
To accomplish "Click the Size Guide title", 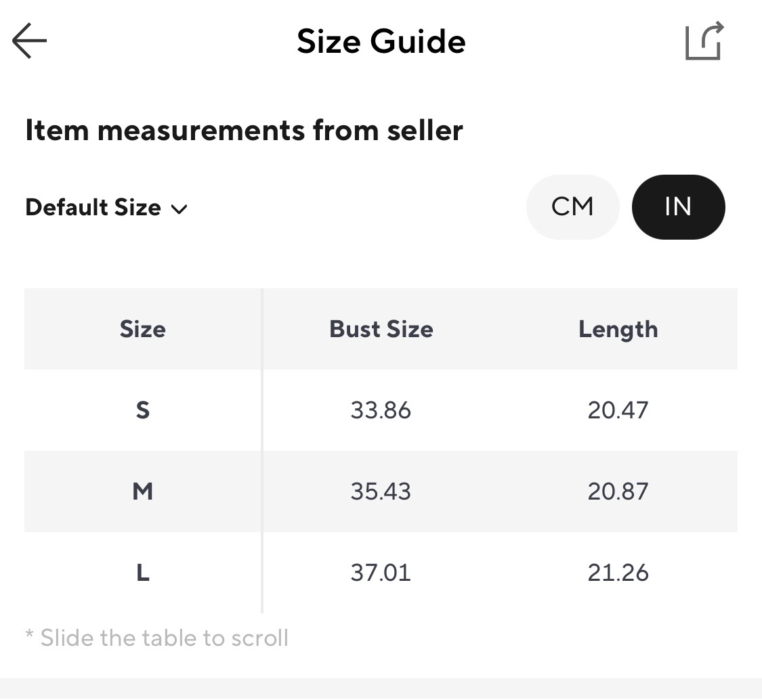I will pyautogui.click(x=381, y=41).
